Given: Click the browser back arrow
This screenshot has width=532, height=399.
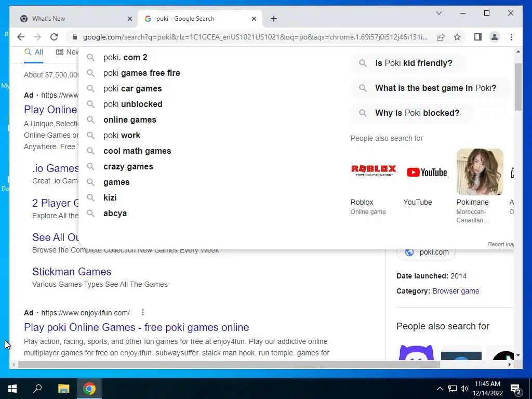Looking at the screenshot, I should 21,37.
